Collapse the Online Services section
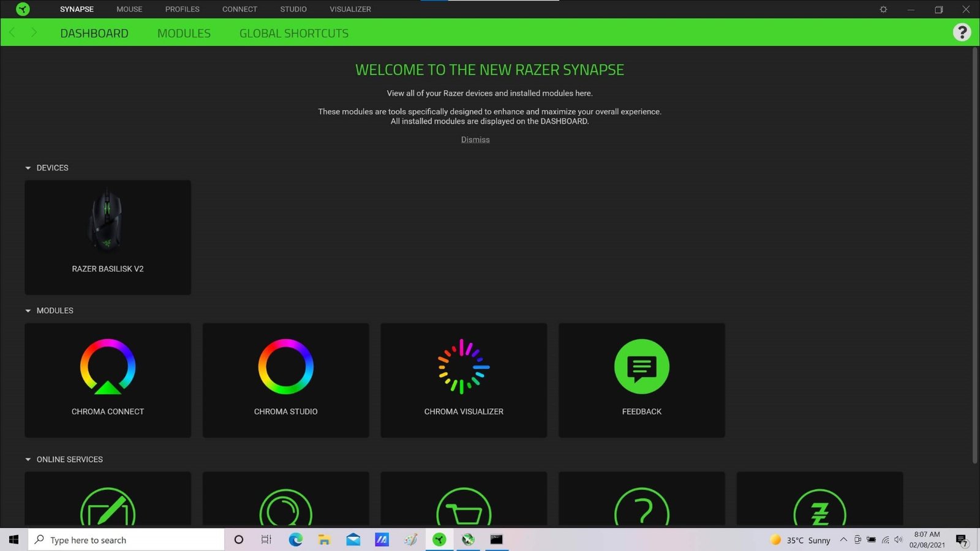Image resolution: width=980 pixels, height=551 pixels. [28, 460]
